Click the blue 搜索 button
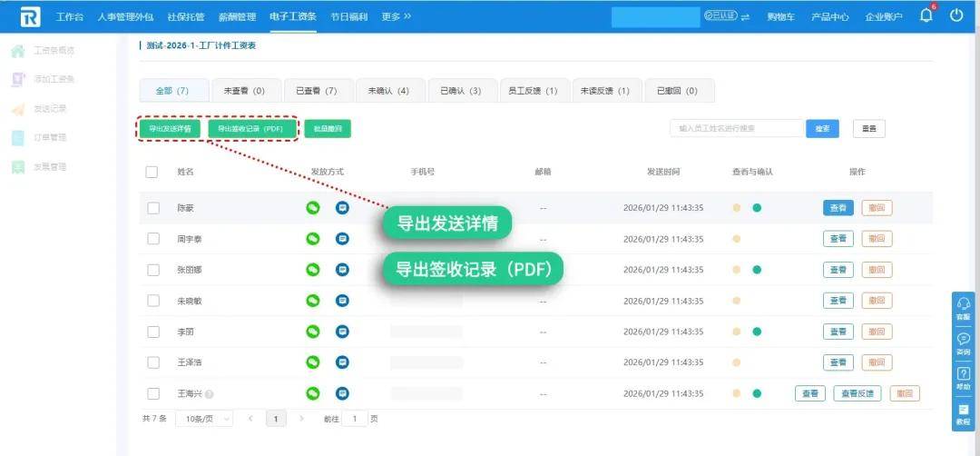Image resolution: width=980 pixels, height=456 pixels. click(x=822, y=129)
